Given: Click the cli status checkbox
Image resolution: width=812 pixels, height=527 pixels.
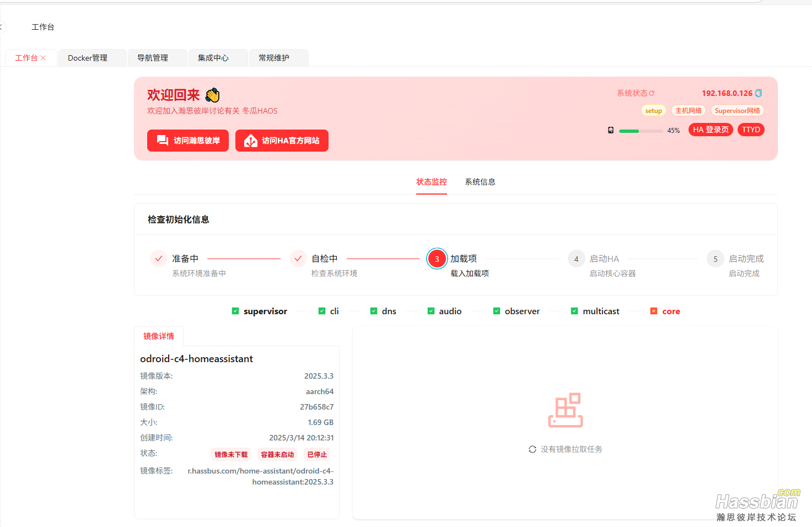Looking at the screenshot, I should pyautogui.click(x=322, y=311).
